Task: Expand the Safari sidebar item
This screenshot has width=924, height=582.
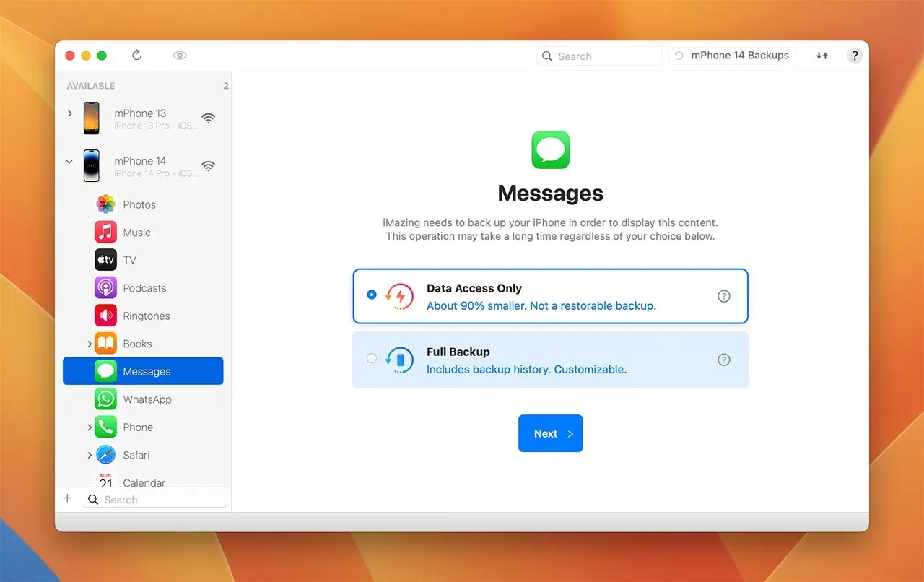Action: point(90,455)
